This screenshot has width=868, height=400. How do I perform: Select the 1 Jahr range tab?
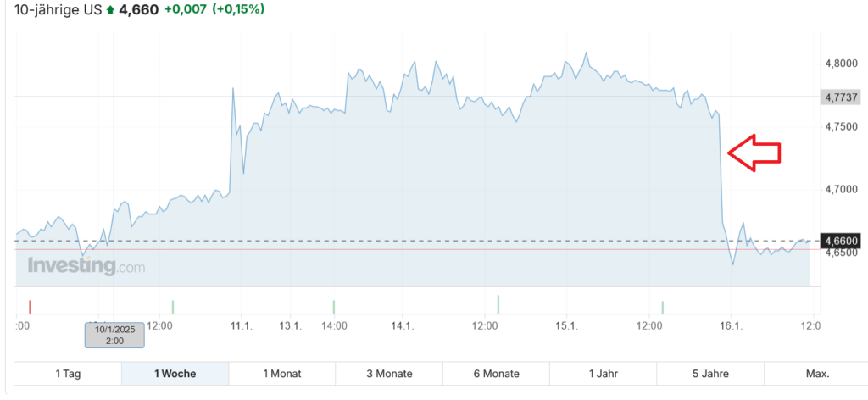[603, 374]
